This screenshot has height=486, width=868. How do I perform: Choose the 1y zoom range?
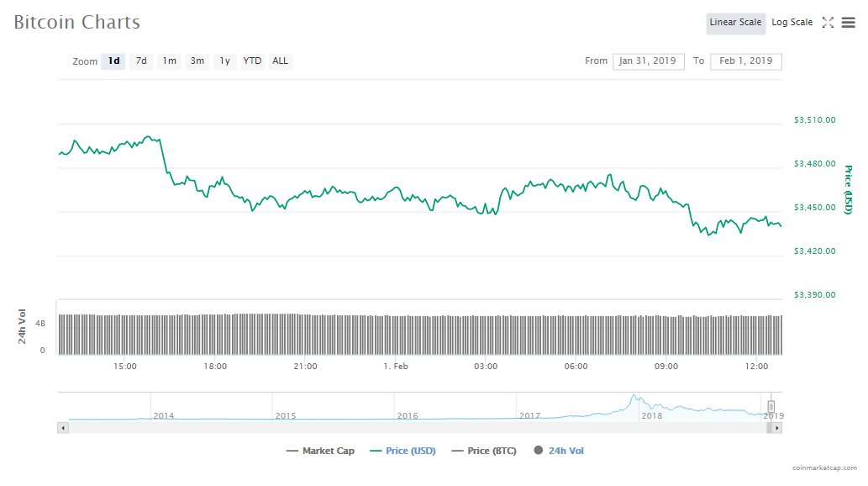(224, 61)
